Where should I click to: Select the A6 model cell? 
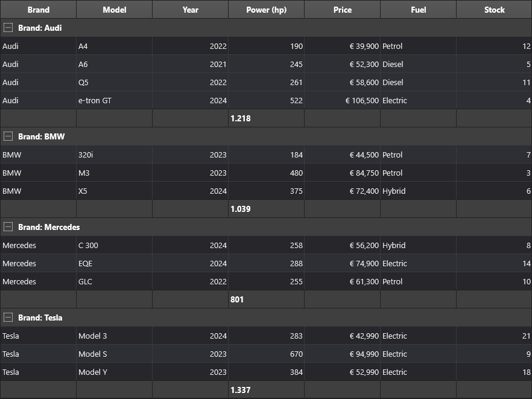click(115, 64)
